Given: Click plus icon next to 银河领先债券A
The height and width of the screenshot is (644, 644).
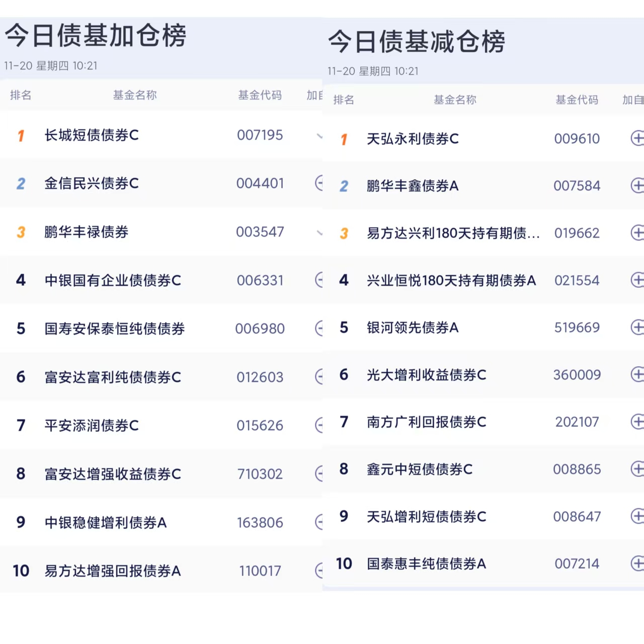Looking at the screenshot, I should click(637, 328).
